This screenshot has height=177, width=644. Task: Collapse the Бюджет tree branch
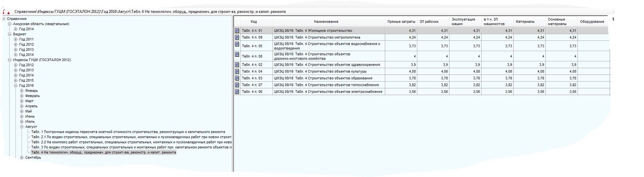coord(10,34)
